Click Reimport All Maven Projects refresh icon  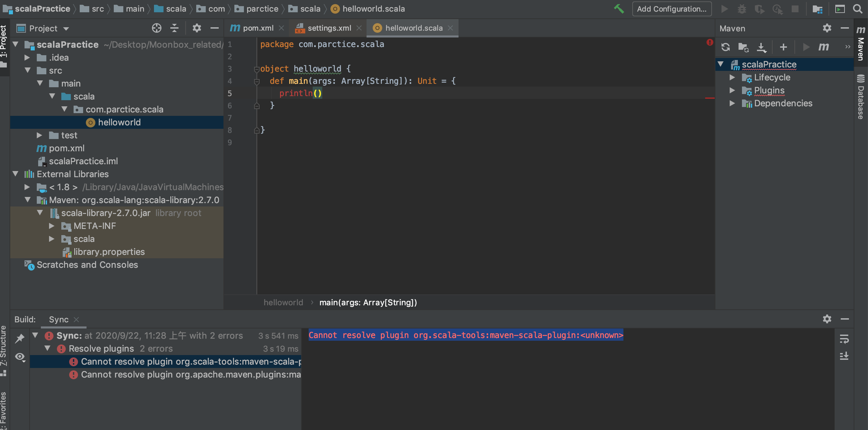point(725,47)
